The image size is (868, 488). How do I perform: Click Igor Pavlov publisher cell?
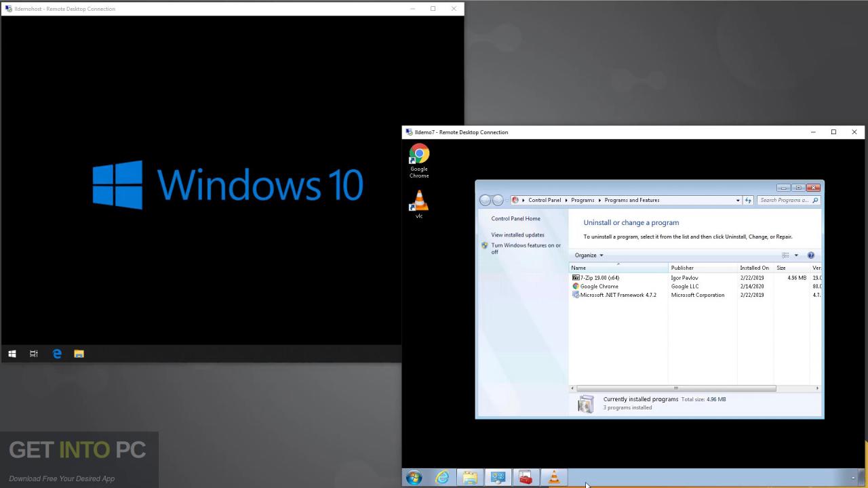(685, 278)
